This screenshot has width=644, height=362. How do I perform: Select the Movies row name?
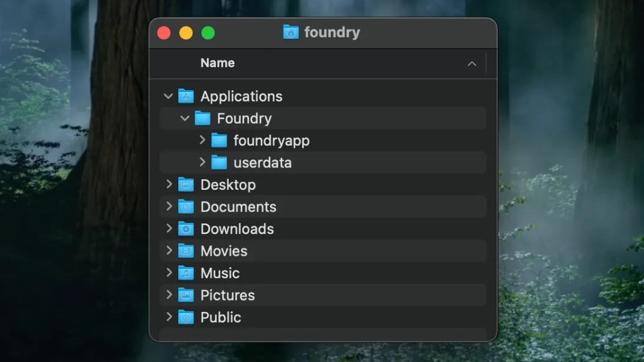pyautogui.click(x=224, y=251)
